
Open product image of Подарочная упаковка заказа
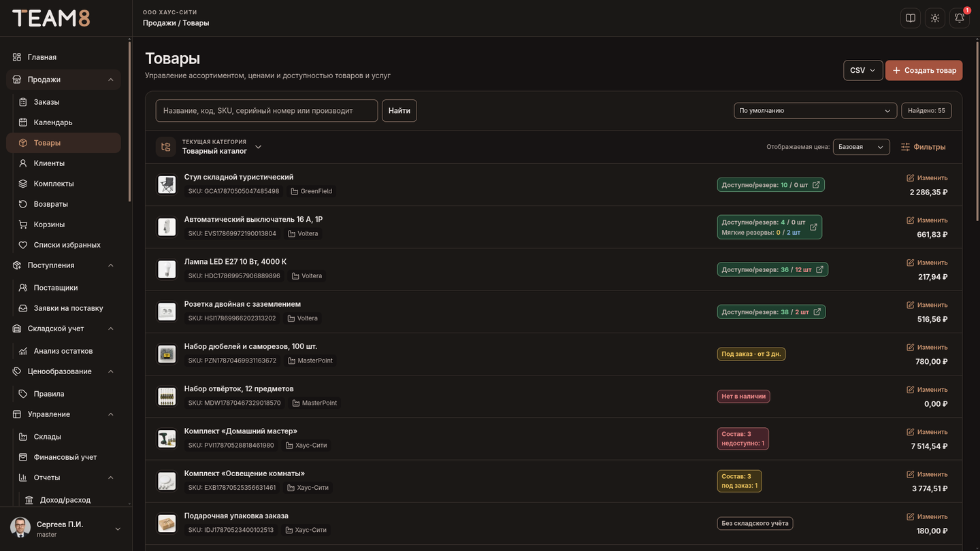(167, 523)
